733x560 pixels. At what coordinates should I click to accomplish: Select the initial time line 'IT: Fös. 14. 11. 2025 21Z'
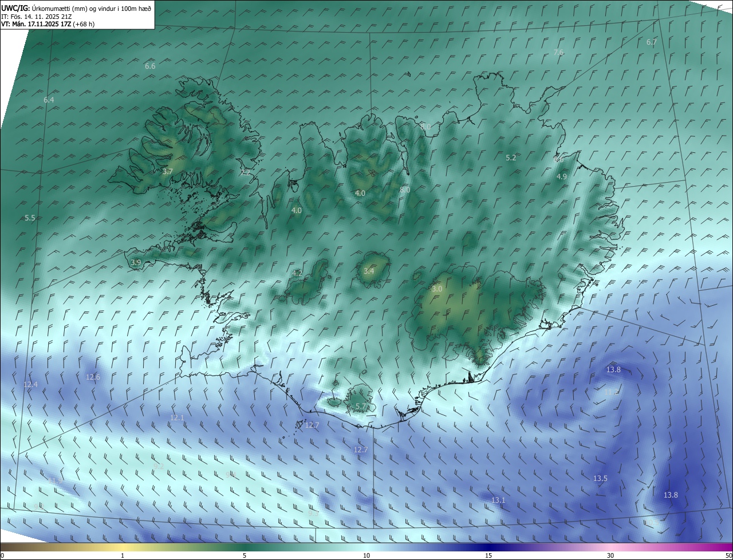point(36,16)
